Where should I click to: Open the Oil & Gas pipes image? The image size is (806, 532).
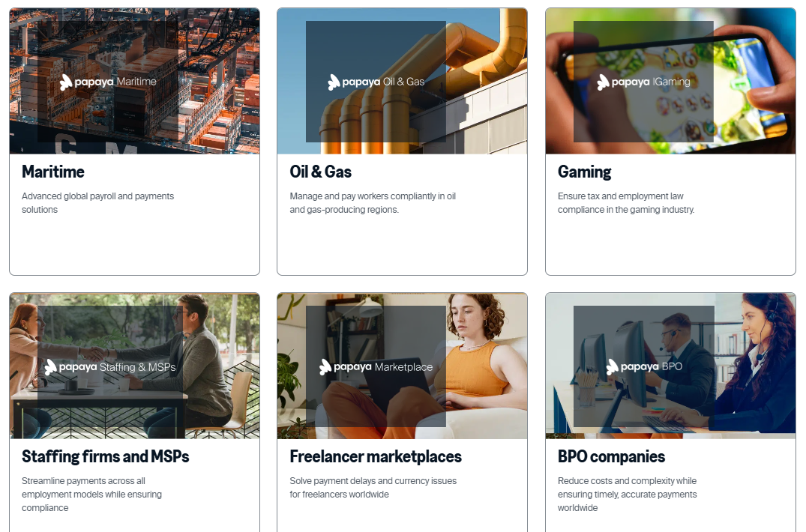coord(402,81)
